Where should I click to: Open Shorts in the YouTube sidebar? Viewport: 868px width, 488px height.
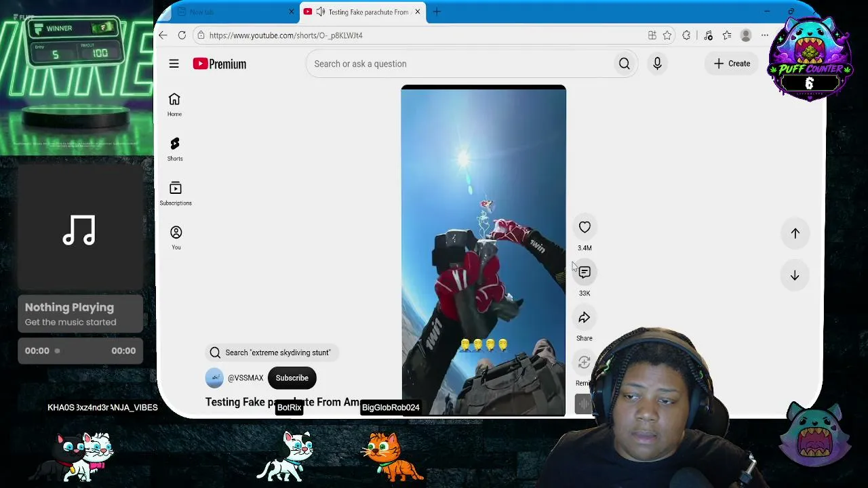(175, 149)
